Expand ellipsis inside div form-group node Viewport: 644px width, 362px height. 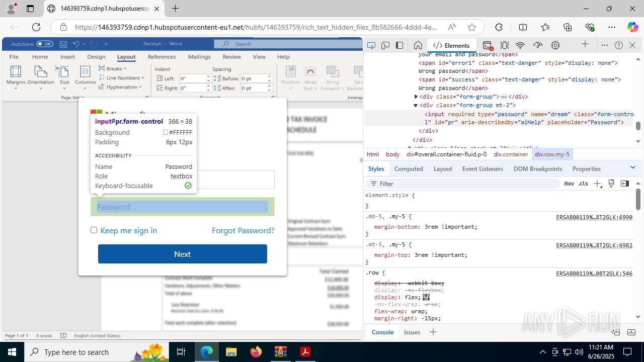click(x=503, y=97)
